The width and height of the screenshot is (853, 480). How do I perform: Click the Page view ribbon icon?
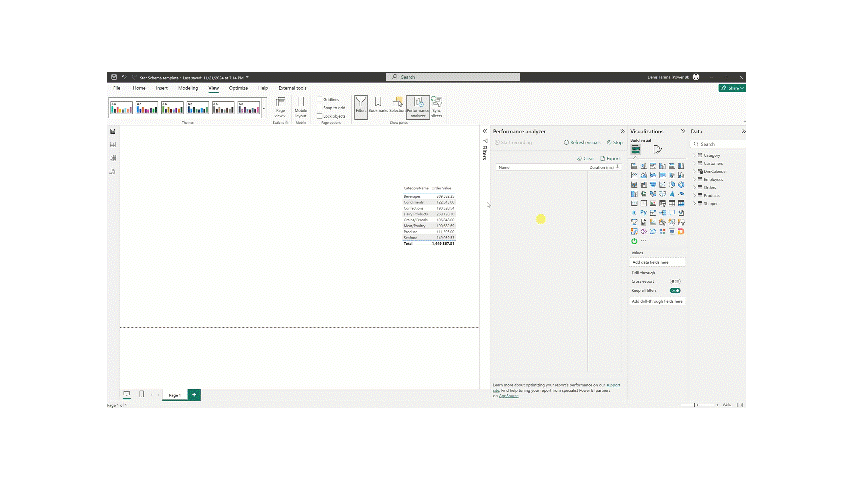click(x=280, y=106)
